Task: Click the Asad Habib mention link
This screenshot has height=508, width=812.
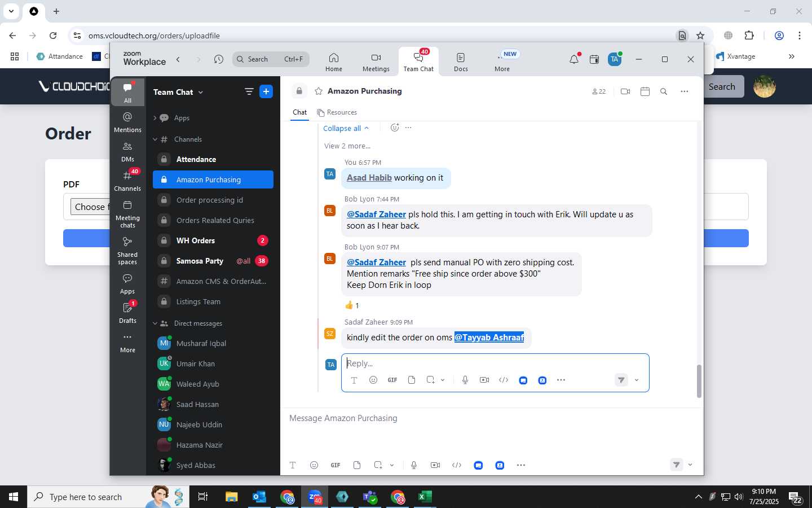Action: (x=369, y=178)
